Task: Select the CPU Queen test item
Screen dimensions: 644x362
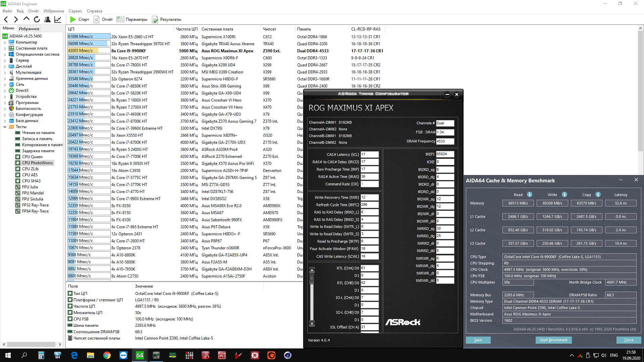Action: tap(32, 157)
